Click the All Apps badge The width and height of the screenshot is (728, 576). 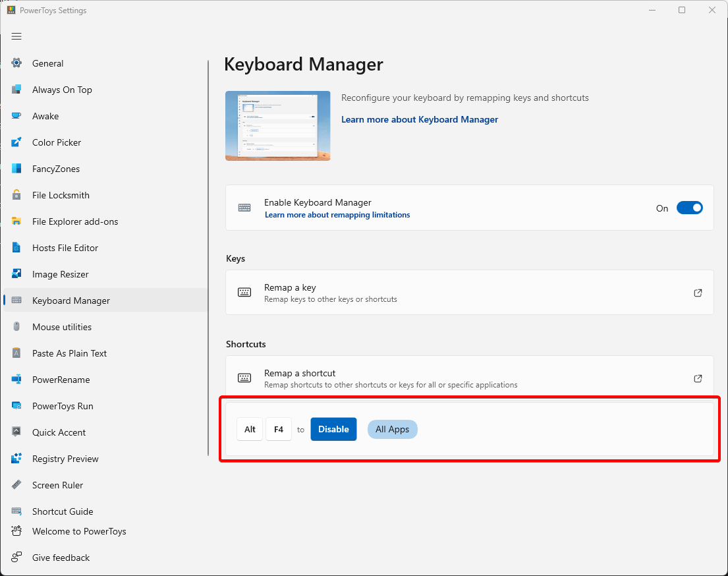(x=392, y=429)
